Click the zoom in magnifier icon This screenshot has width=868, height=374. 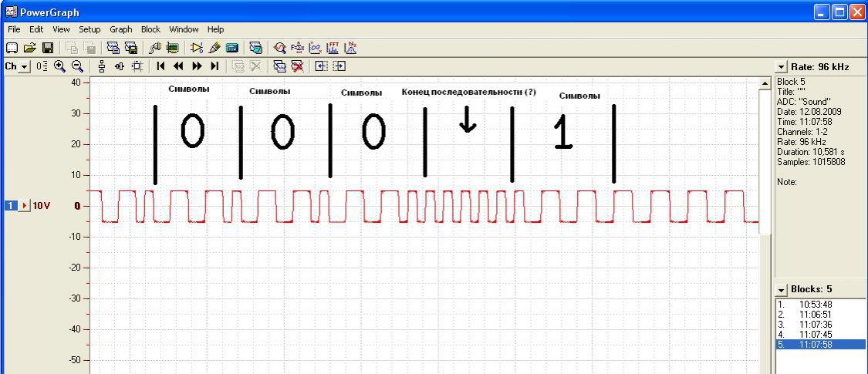click(59, 66)
